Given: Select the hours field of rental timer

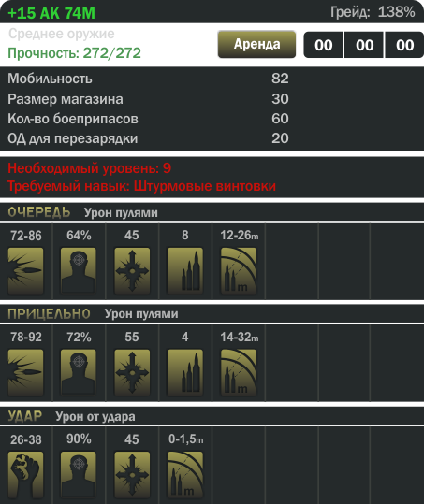Looking at the screenshot, I should point(323,45).
